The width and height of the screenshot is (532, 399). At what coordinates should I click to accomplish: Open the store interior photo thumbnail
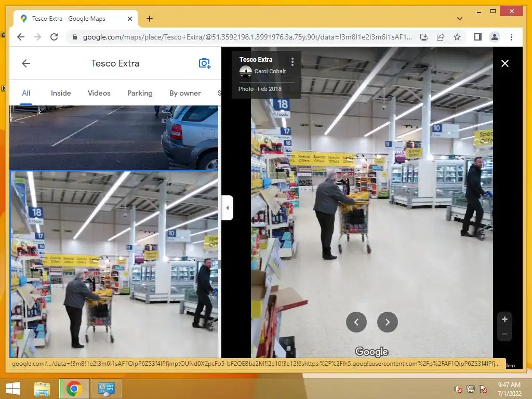pyautogui.click(x=114, y=264)
